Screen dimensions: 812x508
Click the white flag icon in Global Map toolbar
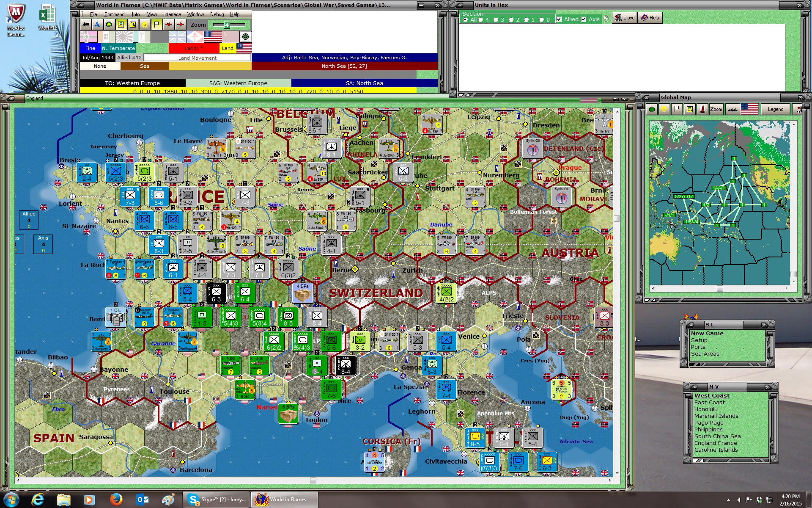click(x=677, y=109)
